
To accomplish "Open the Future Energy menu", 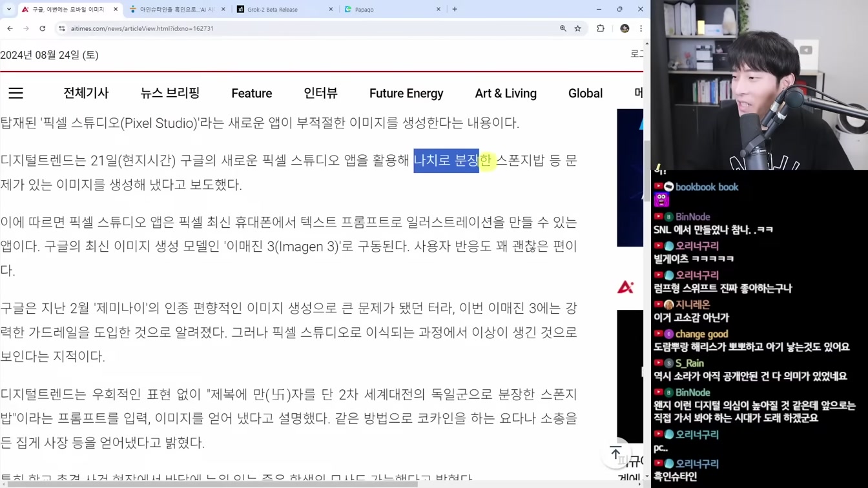I will (406, 94).
